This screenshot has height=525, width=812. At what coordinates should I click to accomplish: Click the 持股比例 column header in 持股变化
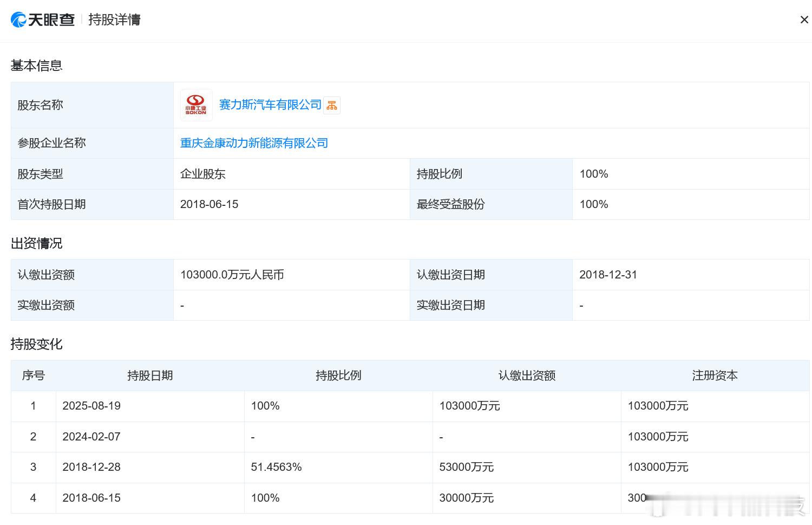338,375
